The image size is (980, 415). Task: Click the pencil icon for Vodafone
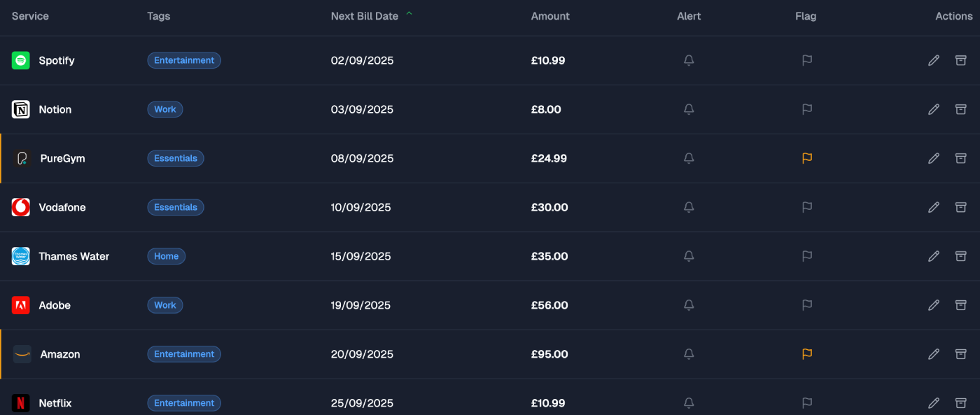pyautogui.click(x=933, y=208)
